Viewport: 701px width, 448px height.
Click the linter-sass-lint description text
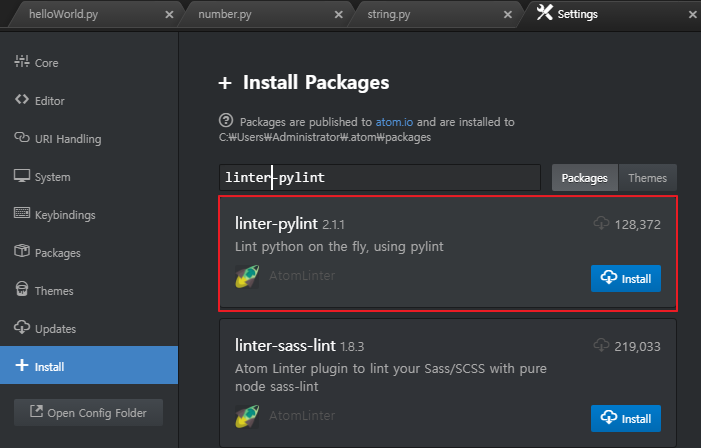[x=391, y=377]
